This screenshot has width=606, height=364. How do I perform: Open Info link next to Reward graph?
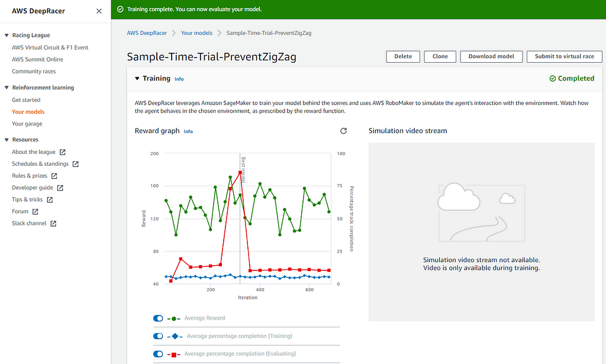[188, 132]
